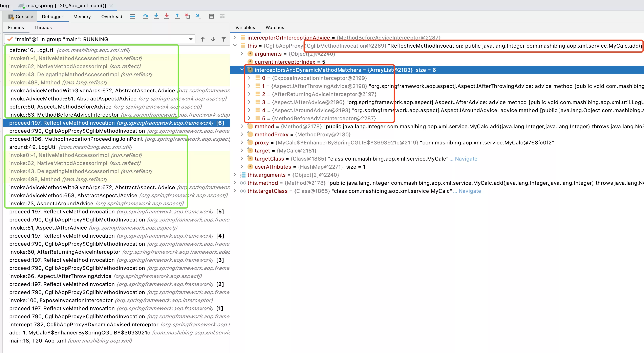Click the Run to Cursor icon
Screen dimensions: 644x353
point(198,17)
